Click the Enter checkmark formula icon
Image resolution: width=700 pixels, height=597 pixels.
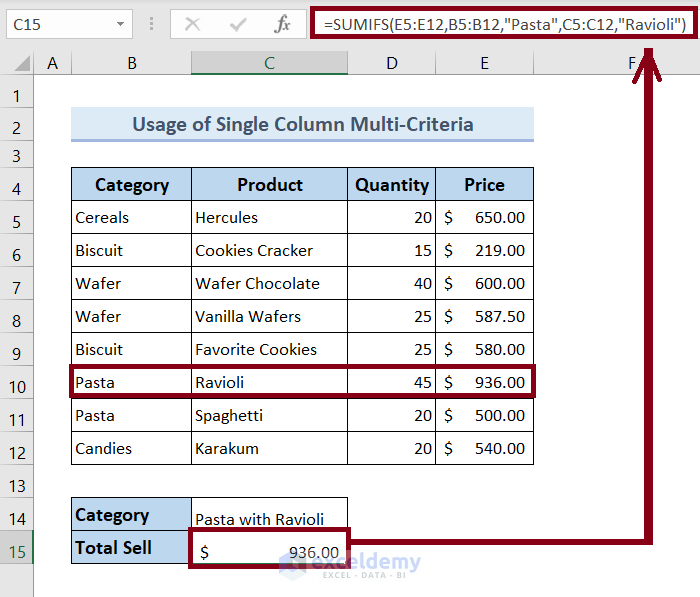238,24
